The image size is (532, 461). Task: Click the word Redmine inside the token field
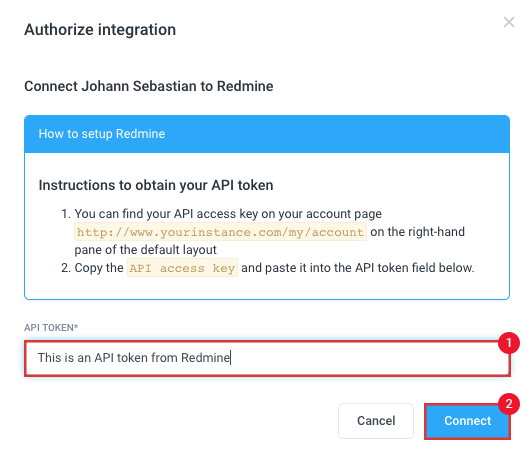pyautogui.click(x=205, y=358)
